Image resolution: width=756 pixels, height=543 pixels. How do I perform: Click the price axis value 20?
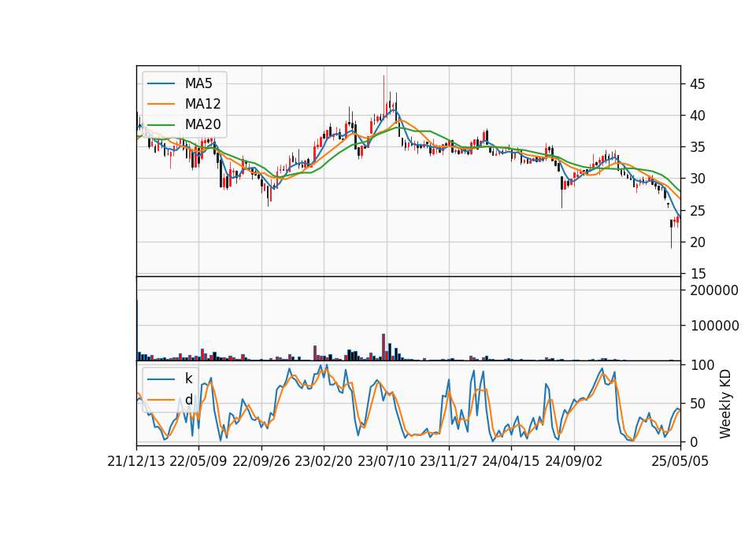[x=698, y=242]
